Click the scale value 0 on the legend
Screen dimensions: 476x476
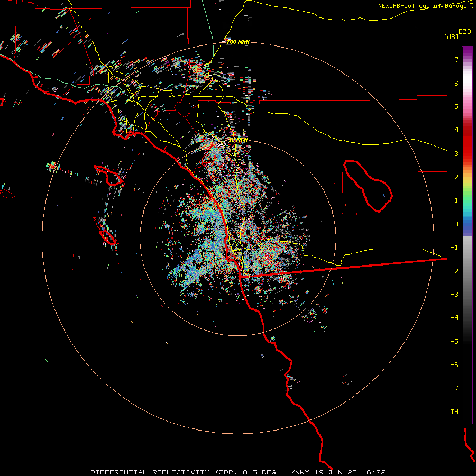pyautogui.click(x=456, y=224)
